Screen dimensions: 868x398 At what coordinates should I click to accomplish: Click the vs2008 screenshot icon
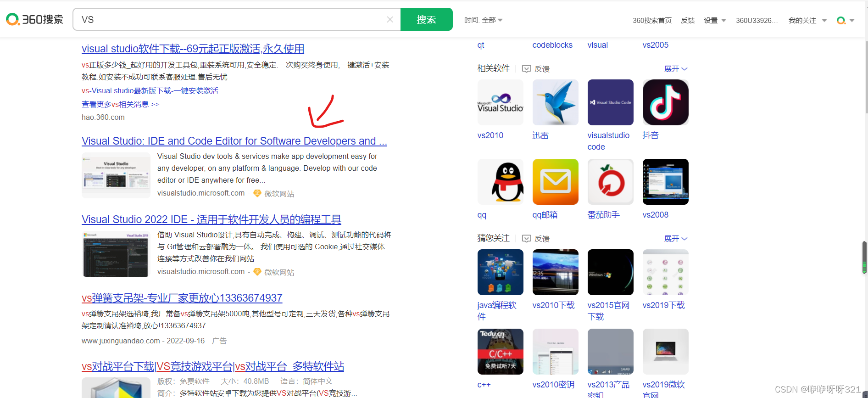665,182
